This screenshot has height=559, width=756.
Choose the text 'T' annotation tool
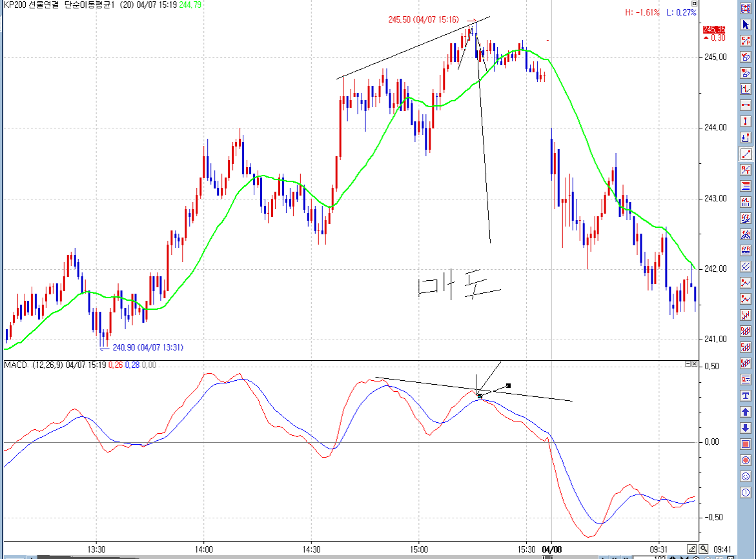point(746,396)
